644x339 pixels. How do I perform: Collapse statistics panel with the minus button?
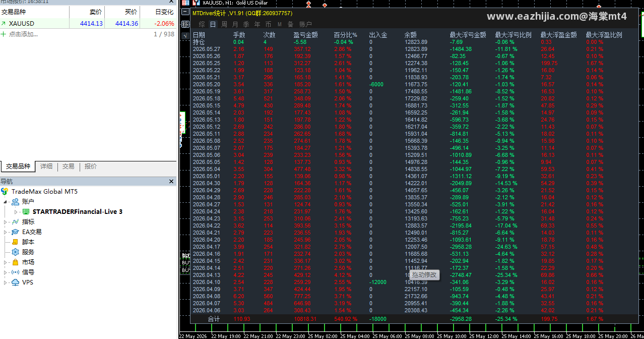185,12
